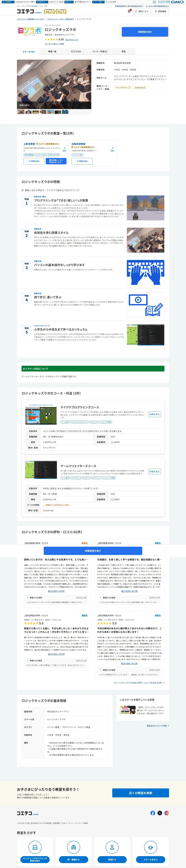Open 続きを読む(522字) review link
186x868 pixels.
click(130, 663)
